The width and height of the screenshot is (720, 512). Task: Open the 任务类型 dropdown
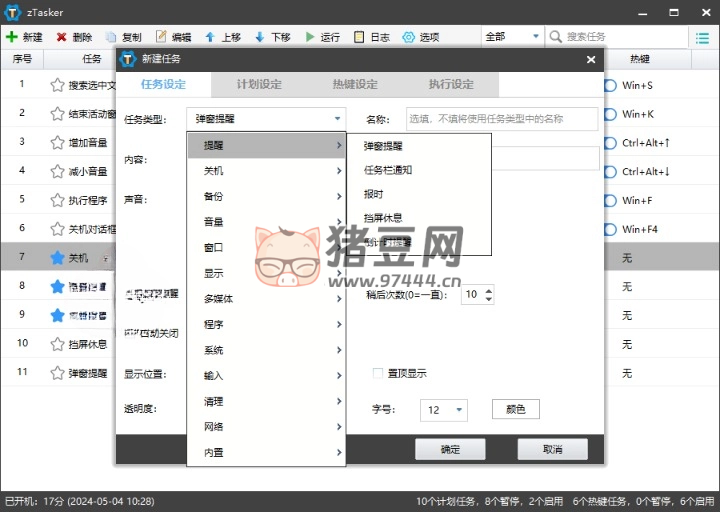pos(266,119)
